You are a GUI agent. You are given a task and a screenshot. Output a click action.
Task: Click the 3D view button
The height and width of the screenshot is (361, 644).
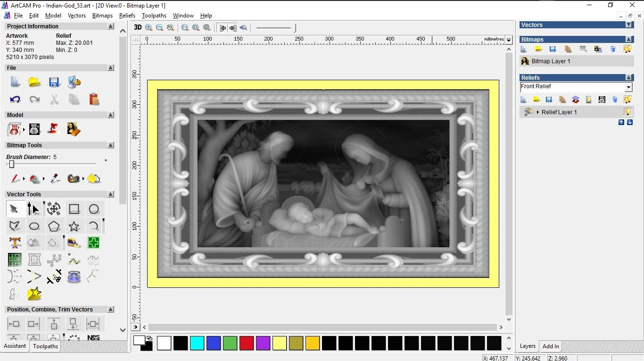tap(138, 27)
